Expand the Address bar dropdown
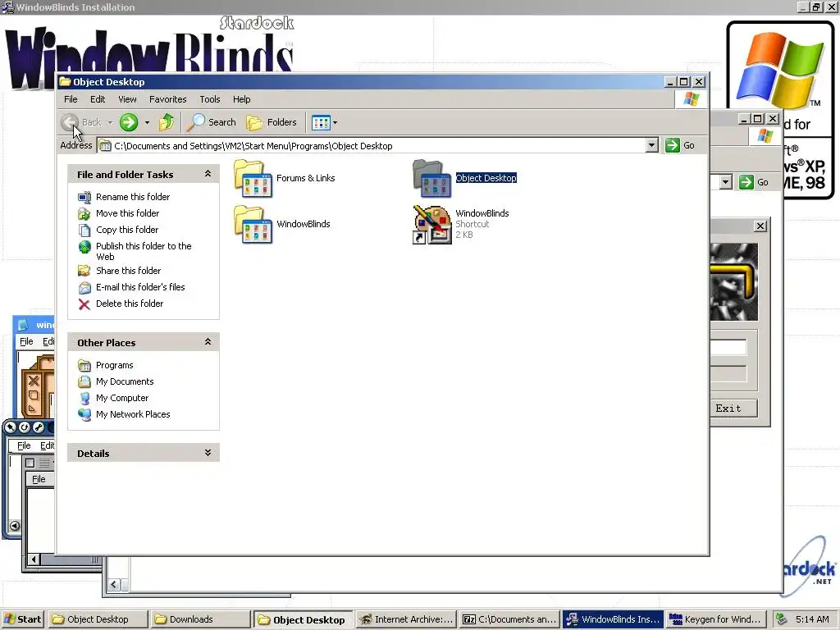The width and height of the screenshot is (840, 630). click(x=651, y=145)
